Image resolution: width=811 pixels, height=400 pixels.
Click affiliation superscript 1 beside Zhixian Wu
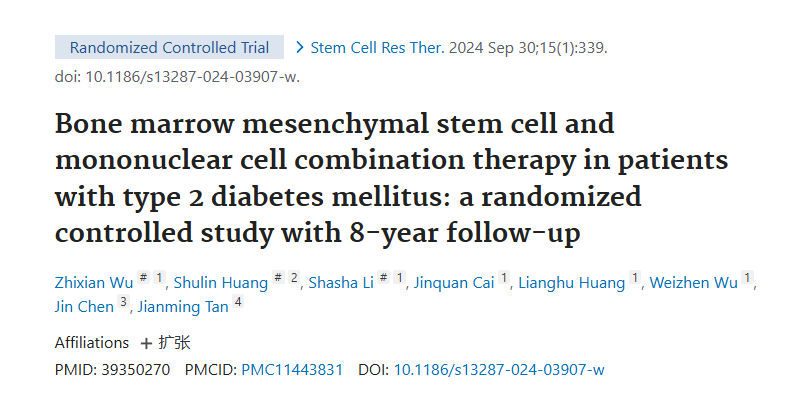160,279
